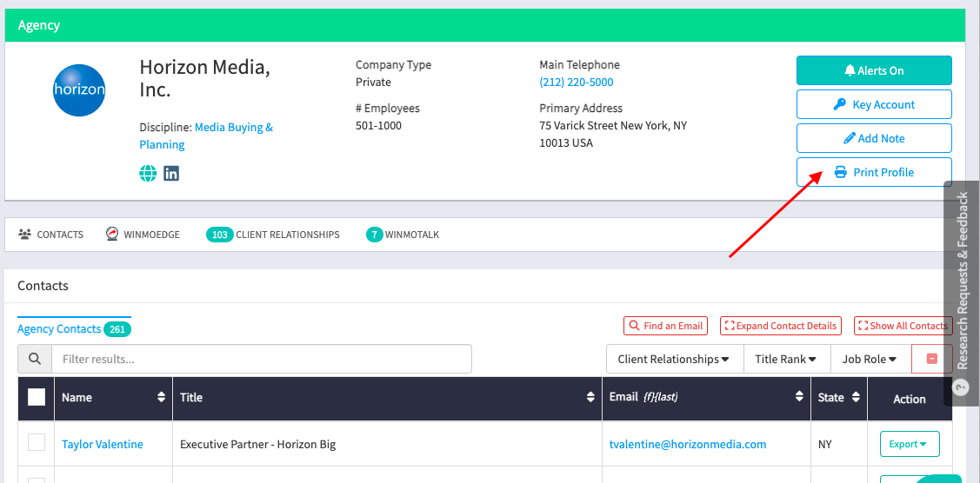This screenshot has height=483, width=980.
Task: Click the primary address text
Action: point(613,134)
